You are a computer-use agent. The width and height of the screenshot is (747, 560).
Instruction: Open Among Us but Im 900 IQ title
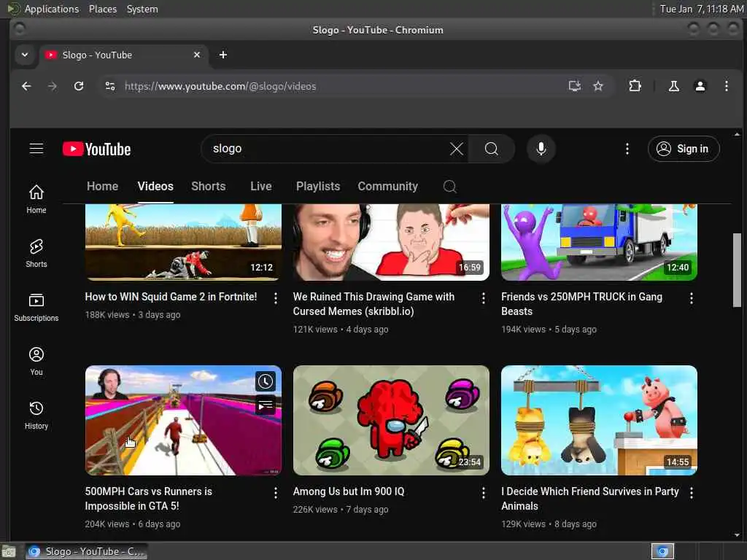349,491
